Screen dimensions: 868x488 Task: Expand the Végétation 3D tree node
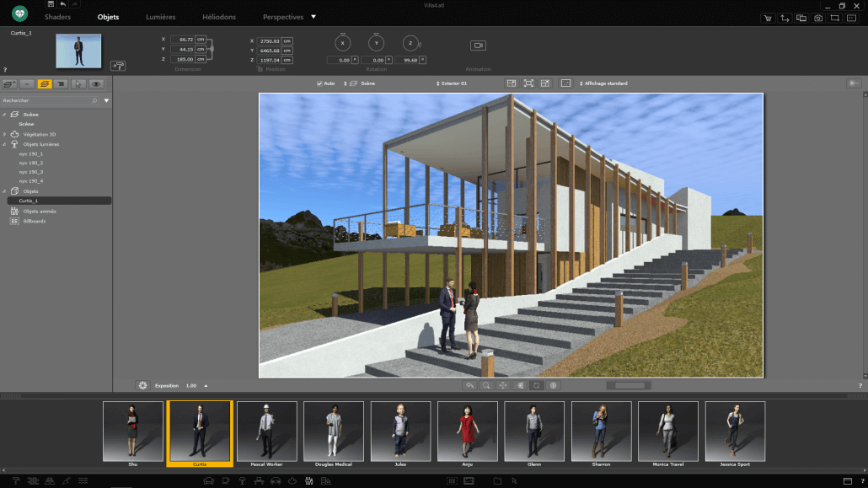point(5,133)
